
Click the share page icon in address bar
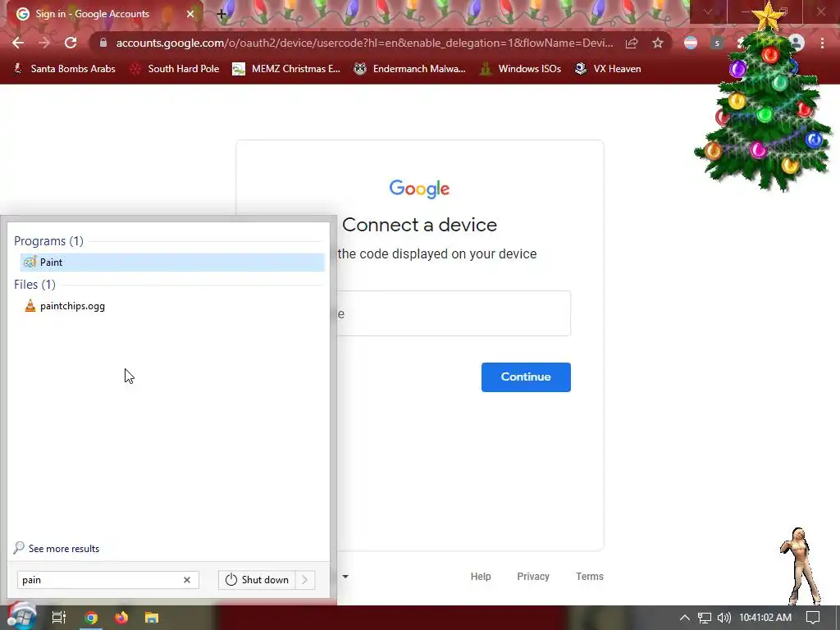pyautogui.click(x=632, y=43)
